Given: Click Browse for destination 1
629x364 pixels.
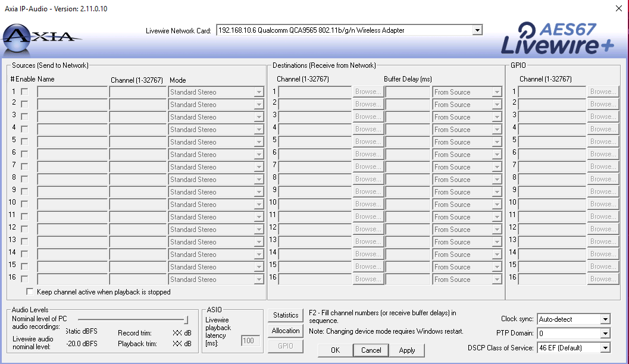Looking at the screenshot, I should pyautogui.click(x=368, y=92).
